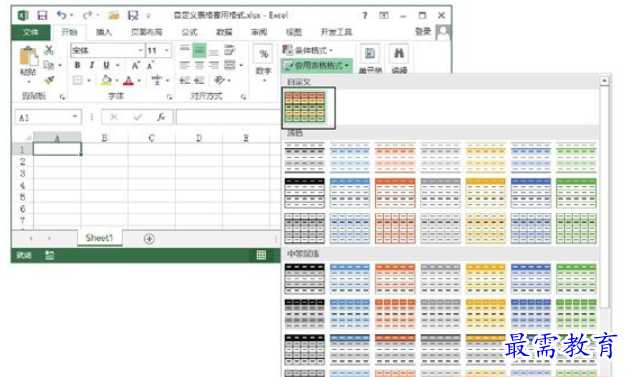Open Conditional Formatting menu
The width and height of the screenshot is (626, 377).
coord(307,50)
